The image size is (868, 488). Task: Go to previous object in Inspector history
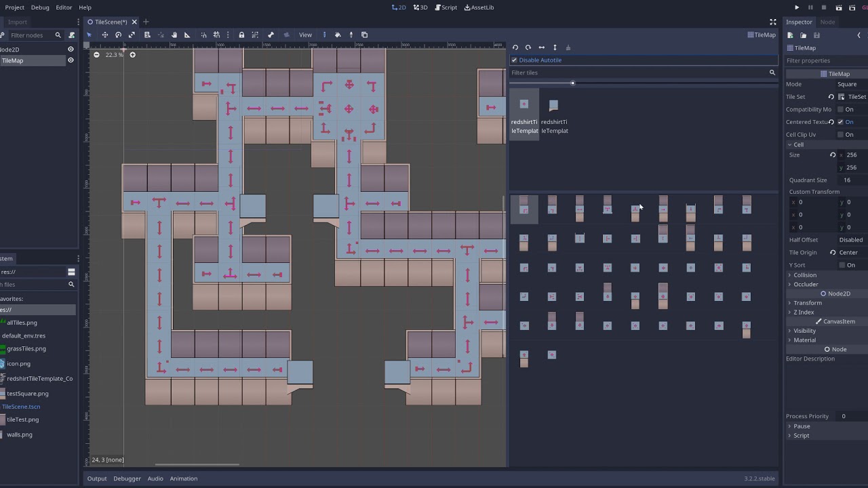tap(859, 35)
